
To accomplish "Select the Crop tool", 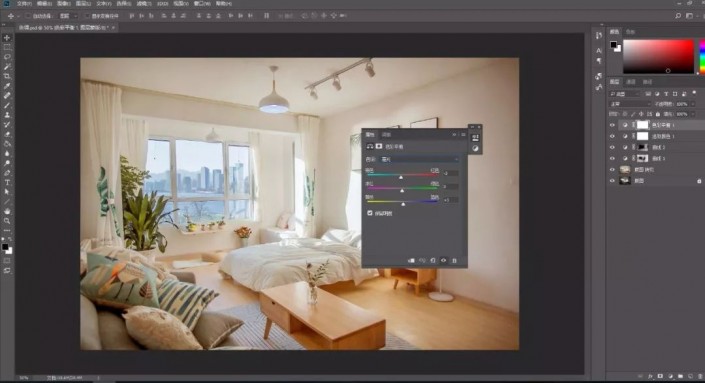I will point(7,76).
